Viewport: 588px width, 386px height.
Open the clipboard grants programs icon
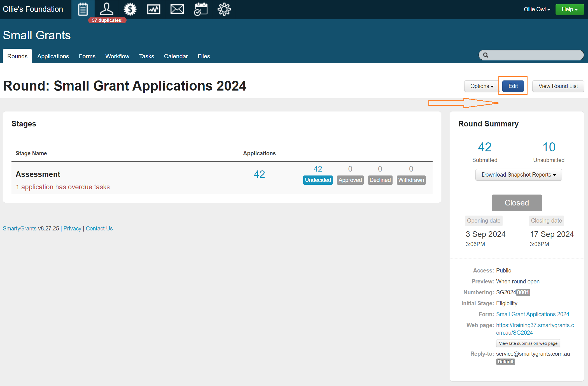point(83,10)
